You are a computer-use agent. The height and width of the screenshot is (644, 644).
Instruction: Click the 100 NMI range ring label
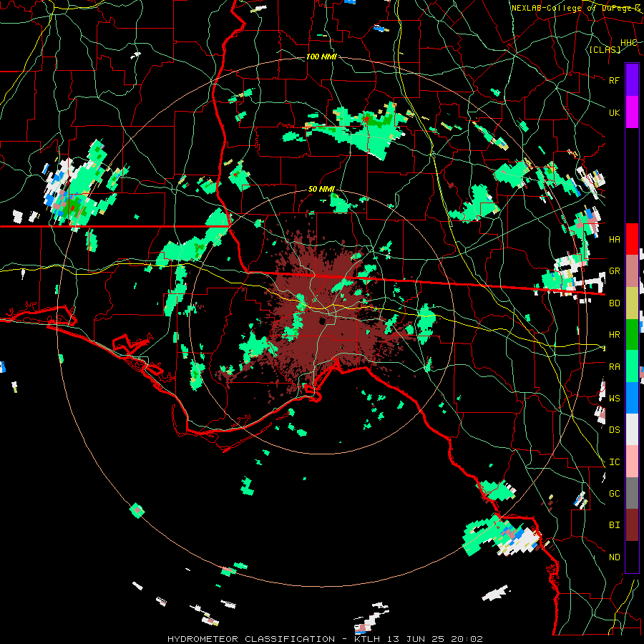(x=321, y=57)
